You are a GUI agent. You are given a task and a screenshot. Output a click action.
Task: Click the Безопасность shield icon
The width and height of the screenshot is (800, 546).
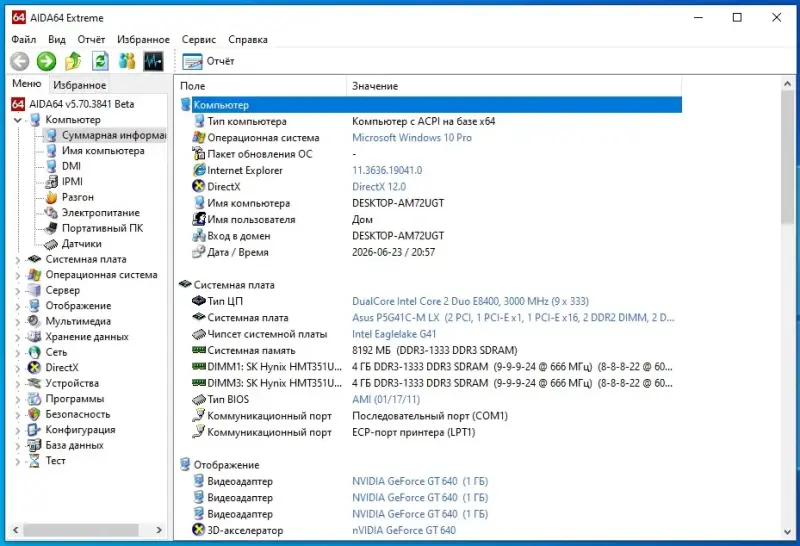[x=34, y=414]
